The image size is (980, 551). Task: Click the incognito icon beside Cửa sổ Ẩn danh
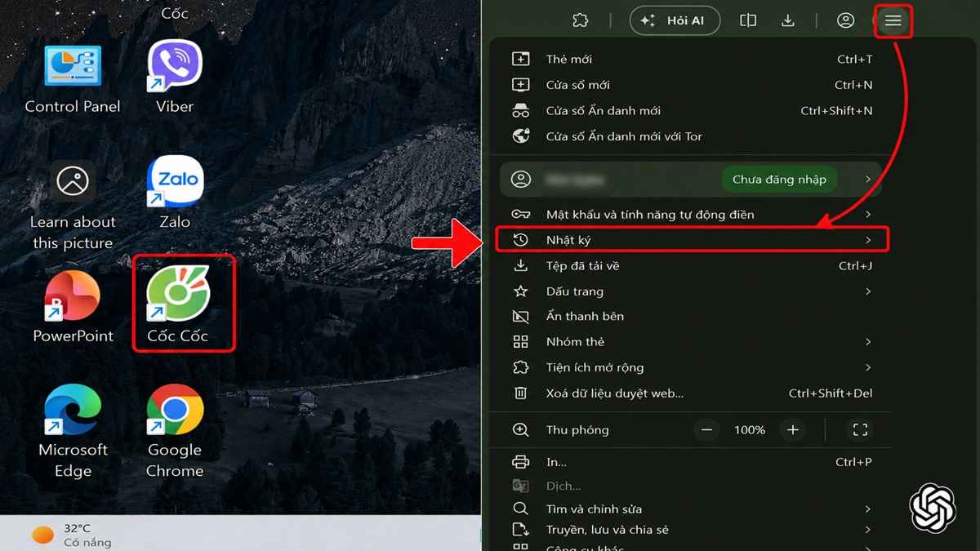(520, 110)
